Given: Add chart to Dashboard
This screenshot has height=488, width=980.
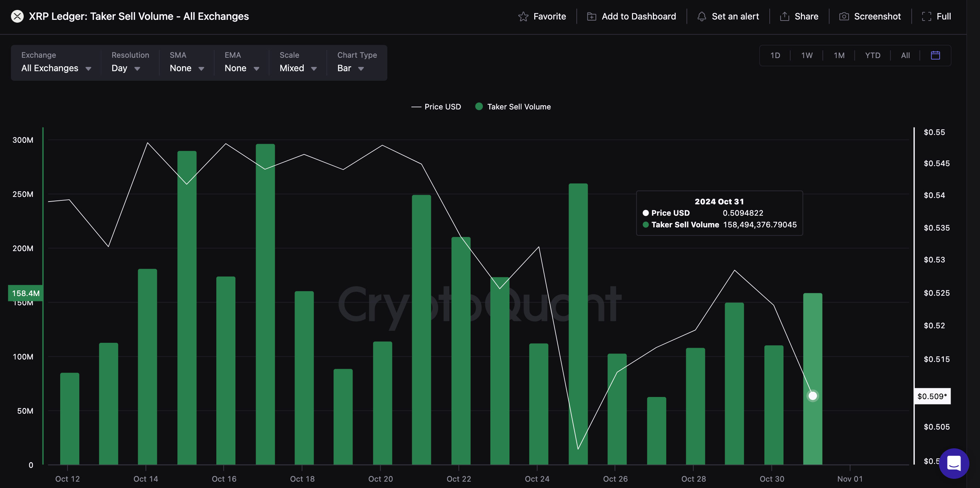Looking at the screenshot, I should [632, 16].
